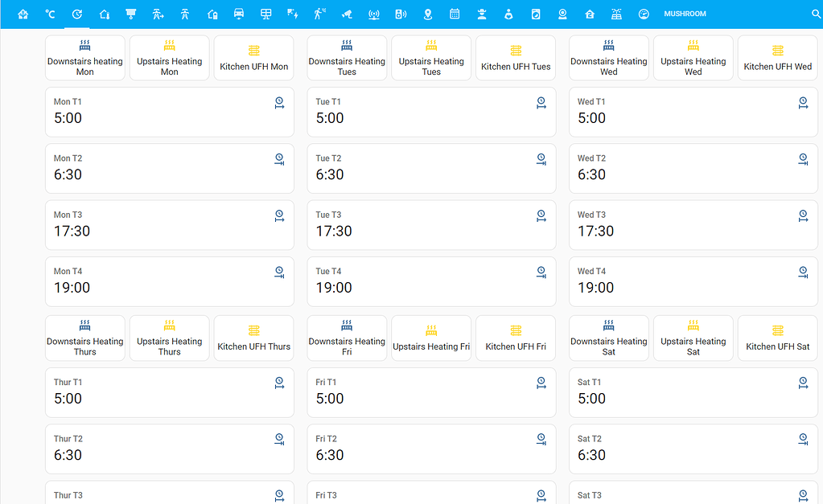Toggle Kitchen UFH Tues
This screenshot has width=823, height=504.
[x=516, y=58]
